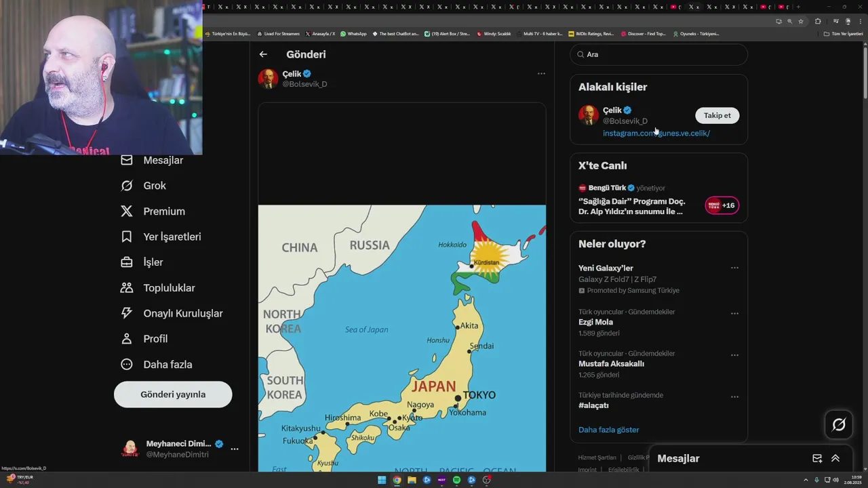The height and width of the screenshot is (488, 868).
Task: Open Grok in the left sidebar
Action: (143, 186)
